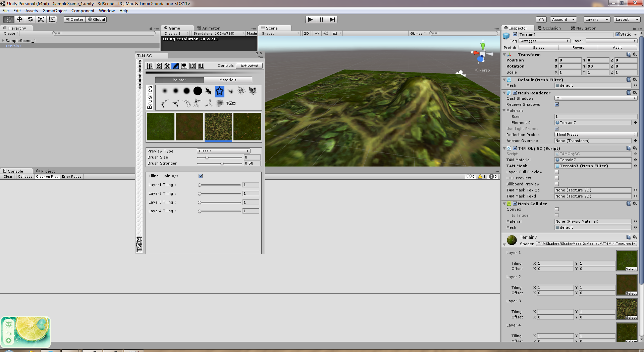Screen dimensions: 644x352
Task: Toggle Collapse in Console
Action: (25, 176)
